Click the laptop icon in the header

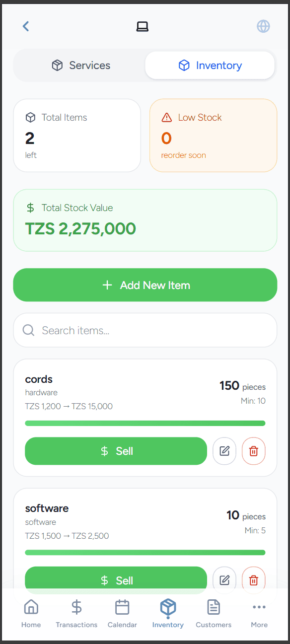[142, 26]
